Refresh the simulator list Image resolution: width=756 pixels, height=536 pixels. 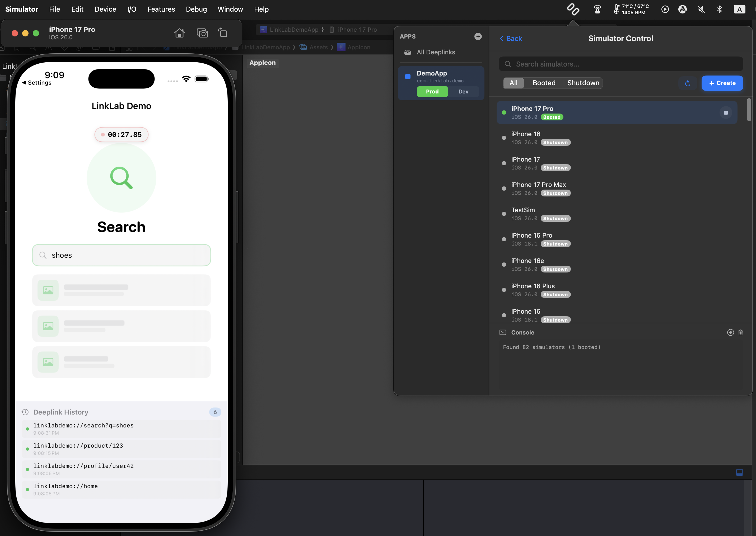[x=688, y=83]
